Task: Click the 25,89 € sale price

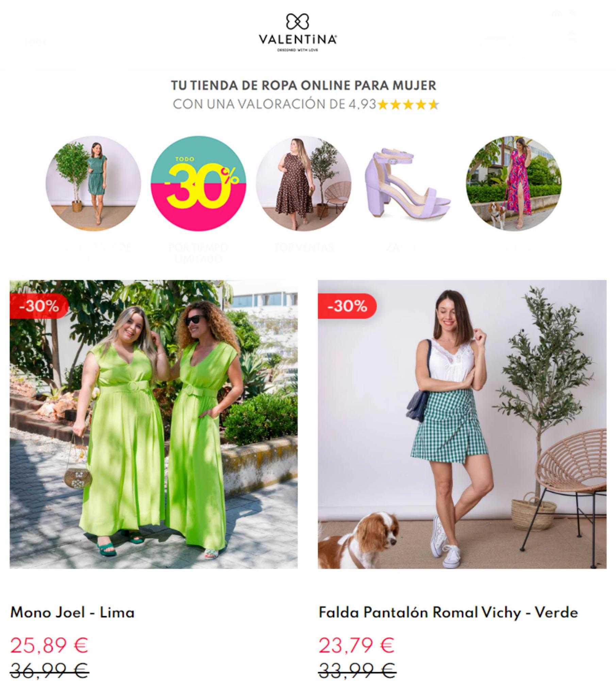Action: click(49, 645)
